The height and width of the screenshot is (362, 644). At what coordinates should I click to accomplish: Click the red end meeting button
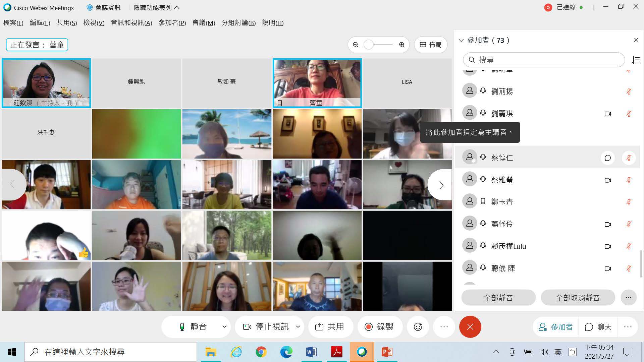[x=470, y=327]
